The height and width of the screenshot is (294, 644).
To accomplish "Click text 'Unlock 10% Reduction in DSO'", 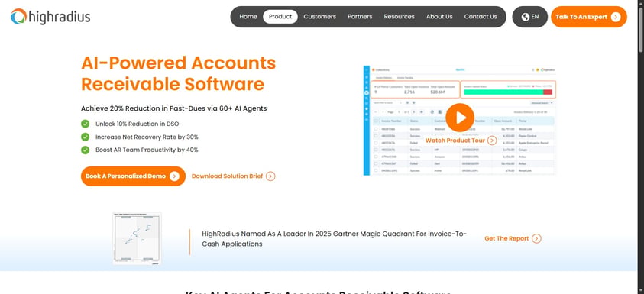I will coord(138,124).
